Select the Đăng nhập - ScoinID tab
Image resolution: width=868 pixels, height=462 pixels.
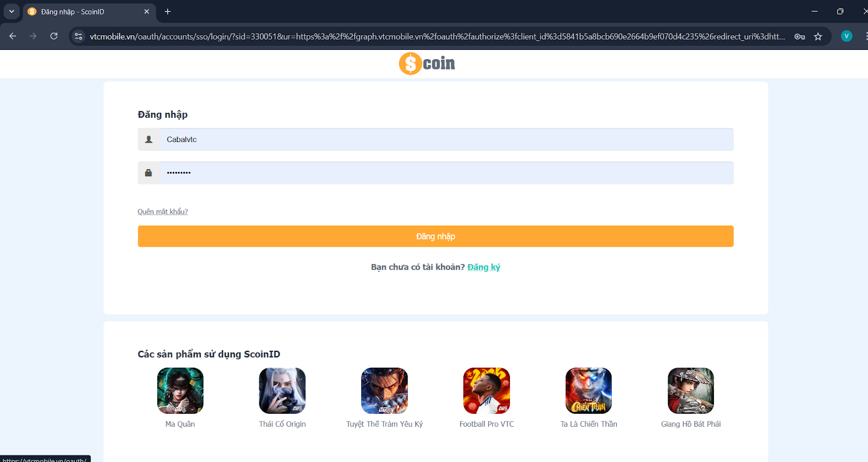90,12
